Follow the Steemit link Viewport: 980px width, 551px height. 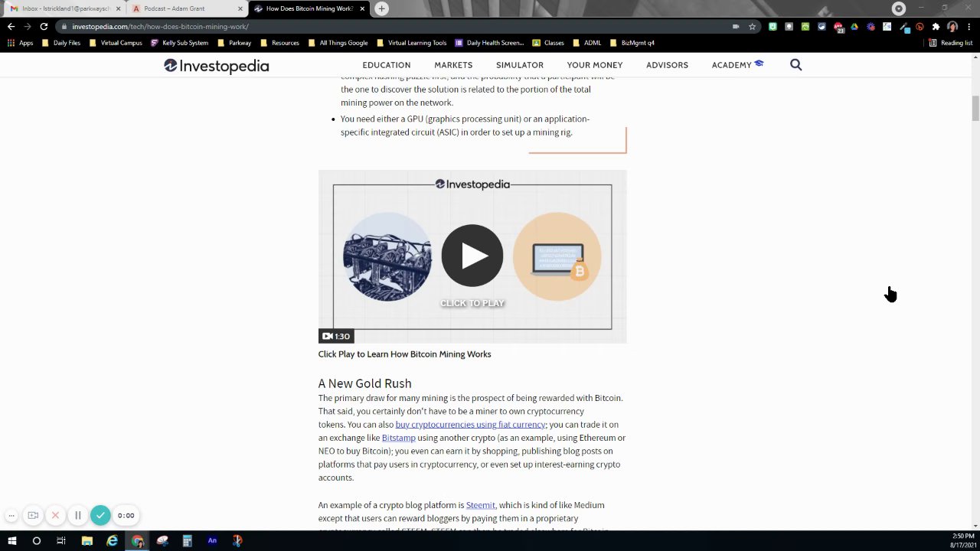tap(480, 505)
